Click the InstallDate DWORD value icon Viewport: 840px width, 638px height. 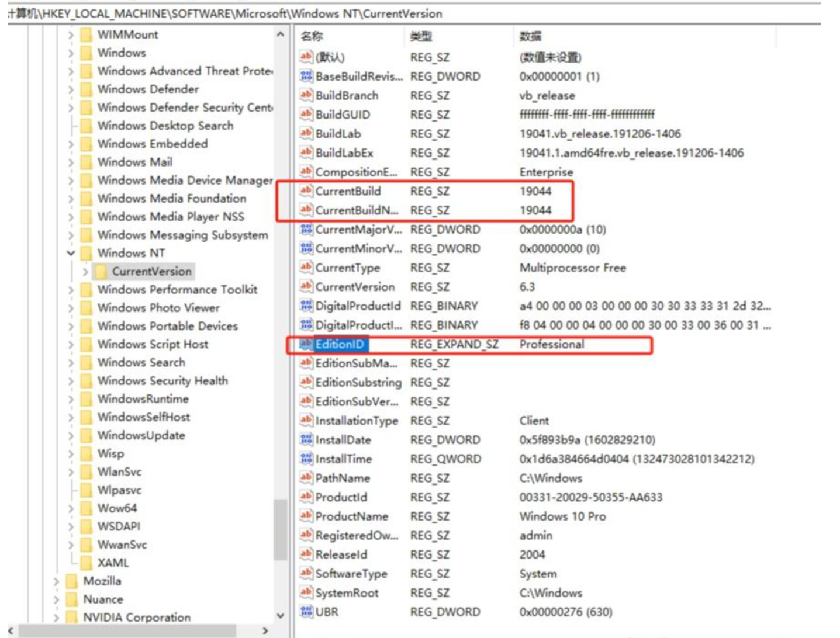coord(306,439)
